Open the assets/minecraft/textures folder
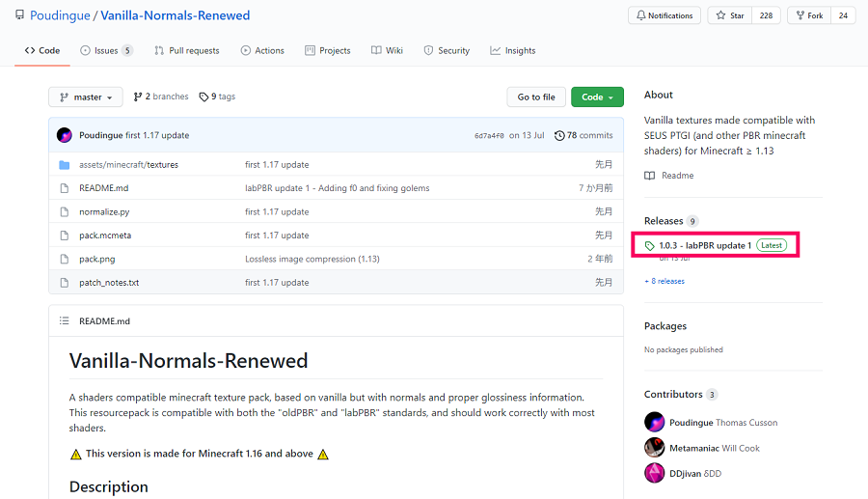The image size is (868, 499). [128, 164]
